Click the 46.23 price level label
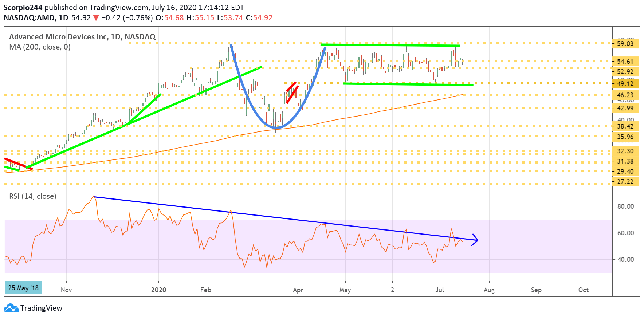 point(625,95)
